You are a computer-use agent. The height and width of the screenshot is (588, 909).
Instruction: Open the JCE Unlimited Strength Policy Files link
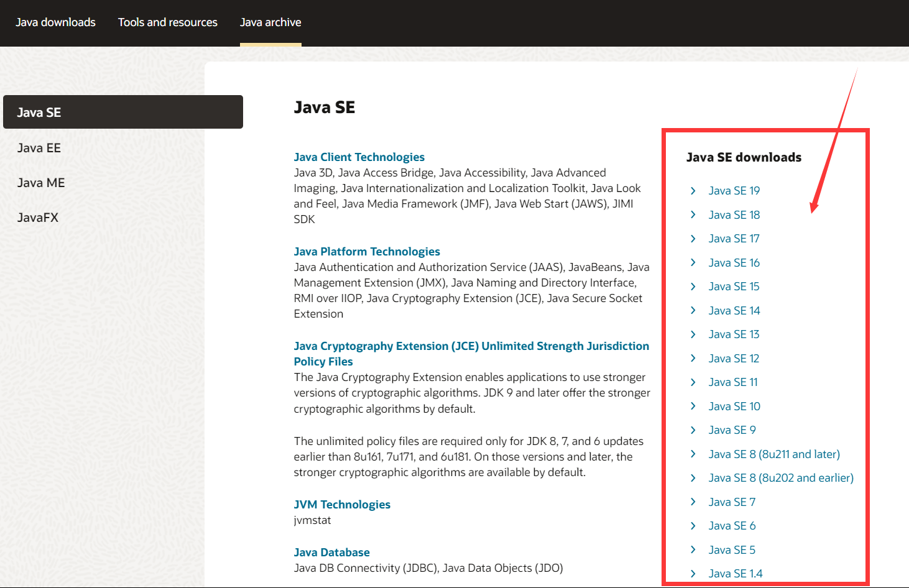coord(471,354)
